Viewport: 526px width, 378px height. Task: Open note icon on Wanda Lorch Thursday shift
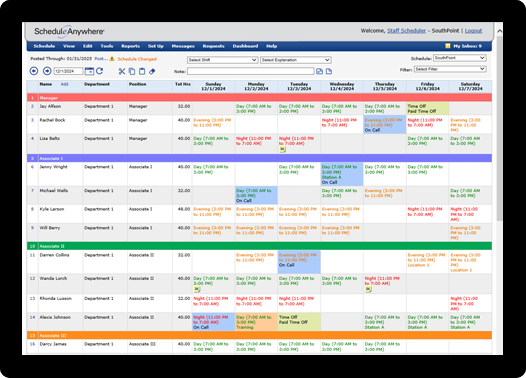[x=368, y=289]
